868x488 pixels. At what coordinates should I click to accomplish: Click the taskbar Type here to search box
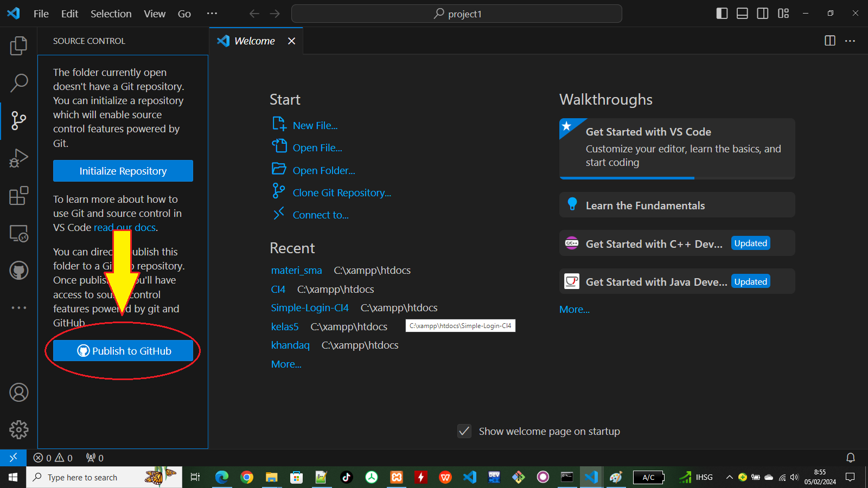(x=104, y=477)
